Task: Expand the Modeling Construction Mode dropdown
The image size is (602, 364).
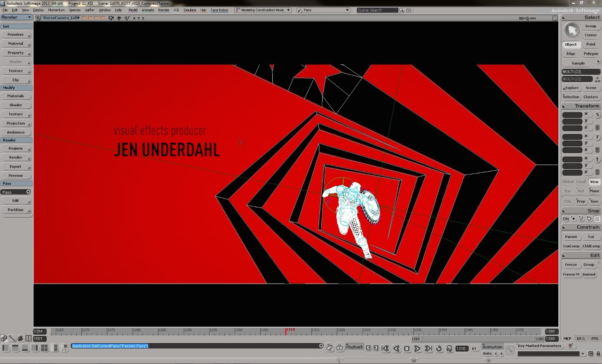Action: (x=263, y=10)
